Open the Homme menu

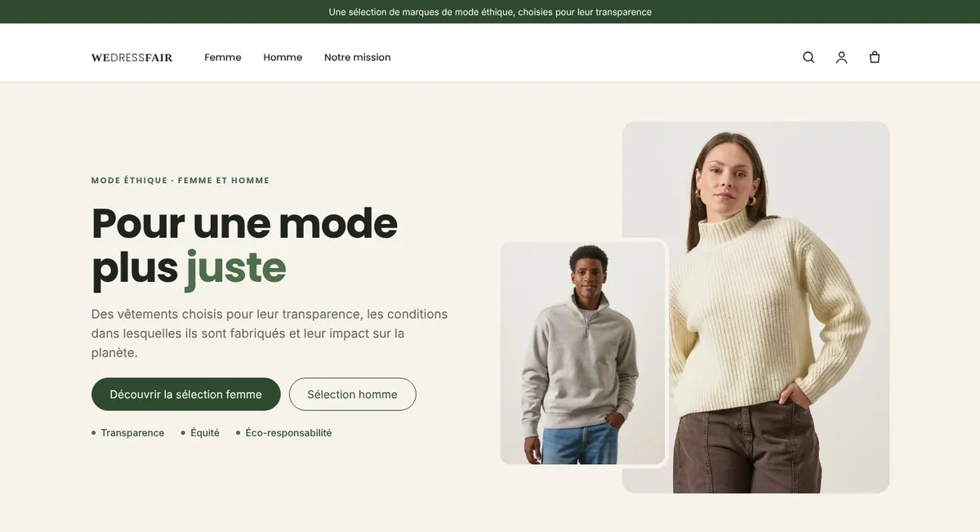(x=283, y=57)
